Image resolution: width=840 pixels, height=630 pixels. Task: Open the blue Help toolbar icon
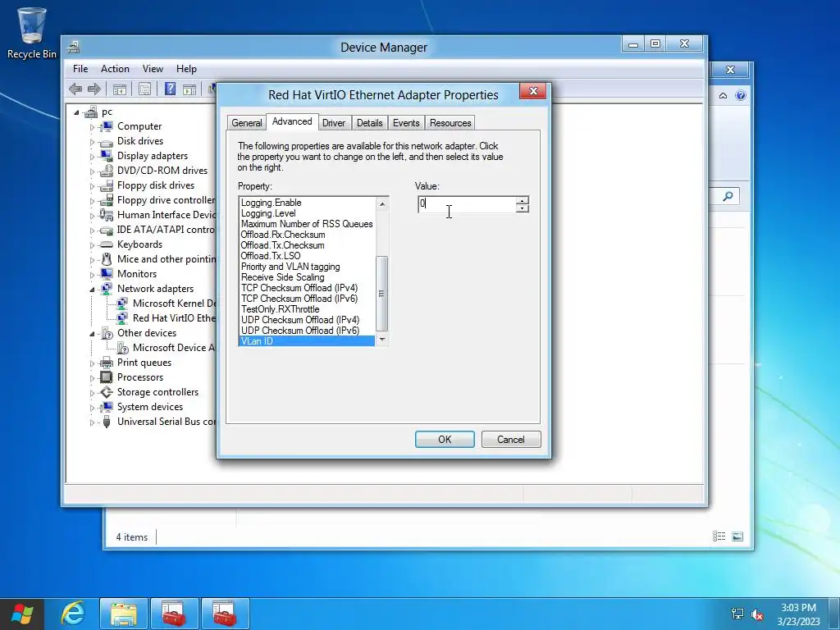[x=170, y=89]
